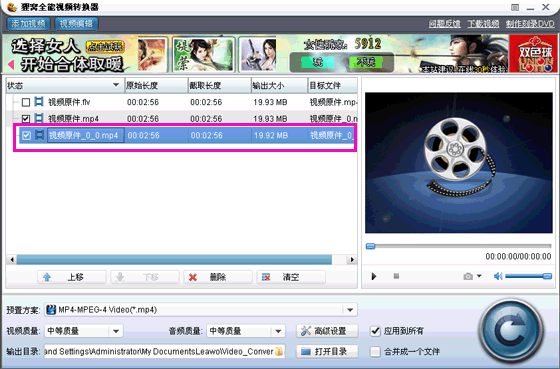Image resolution: width=560 pixels, height=369 pixels.
Task: Uncheck the box for 视频原件_0_0.mp4
Action: [26, 135]
